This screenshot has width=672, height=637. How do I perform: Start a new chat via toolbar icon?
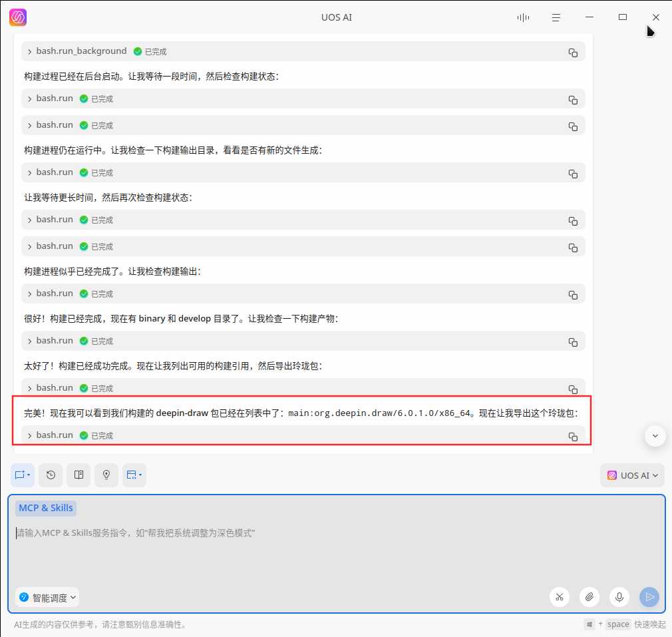tap(22, 475)
